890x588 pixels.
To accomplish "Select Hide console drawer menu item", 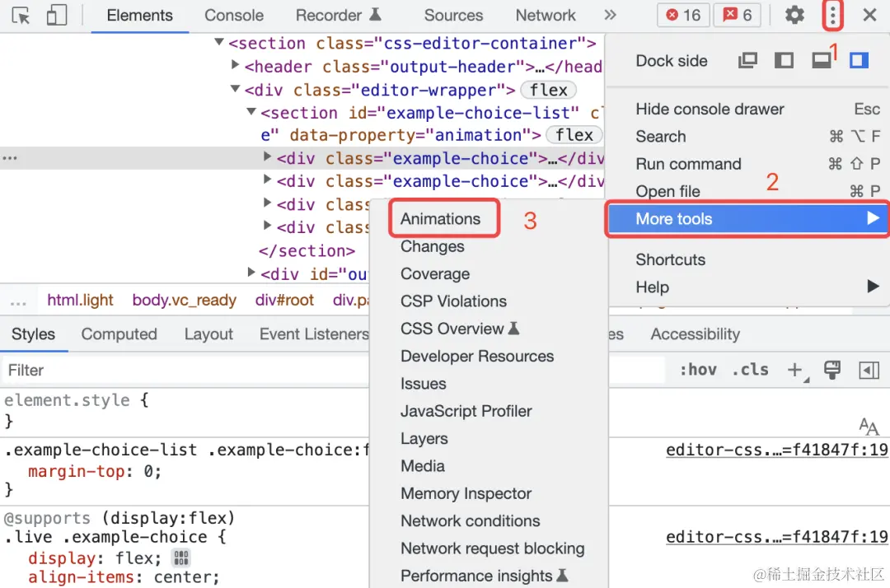I will click(x=748, y=109).
